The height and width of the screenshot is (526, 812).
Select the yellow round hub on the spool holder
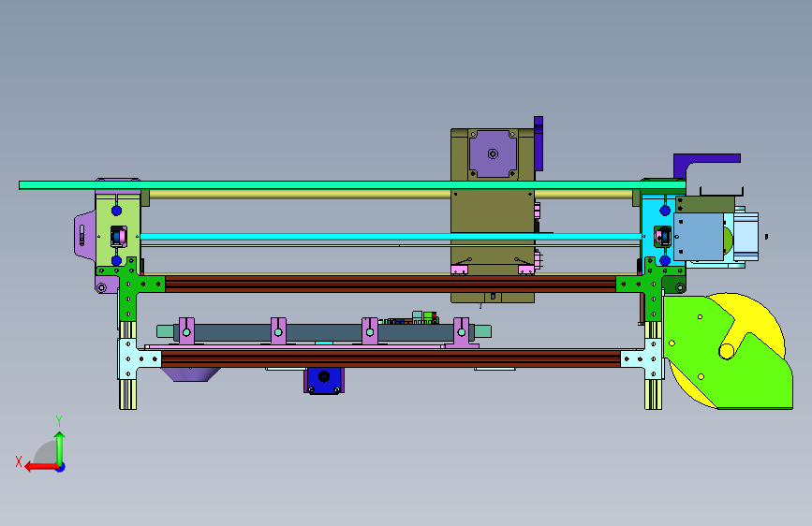727,351
